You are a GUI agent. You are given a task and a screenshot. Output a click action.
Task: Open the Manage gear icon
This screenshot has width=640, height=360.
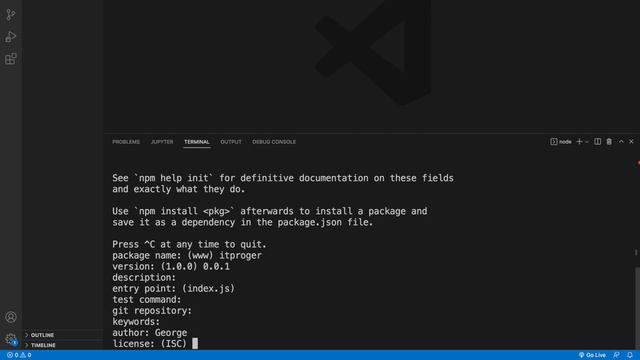[11, 339]
